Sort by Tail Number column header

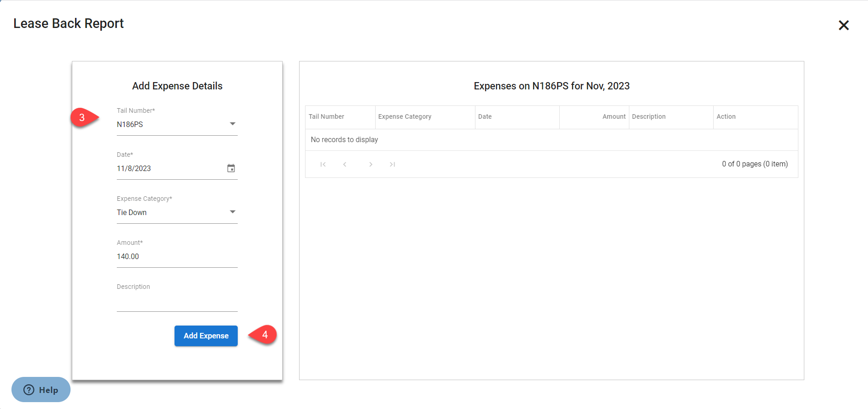point(326,117)
